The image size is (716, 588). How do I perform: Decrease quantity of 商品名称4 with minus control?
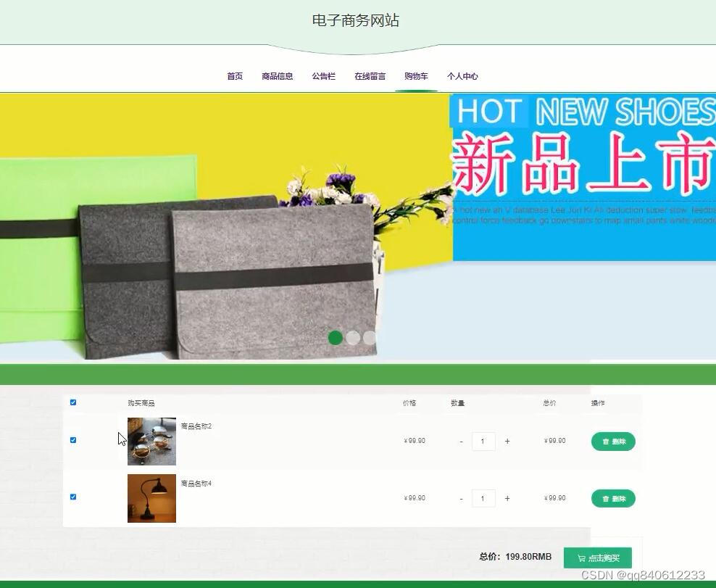pos(461,498)
